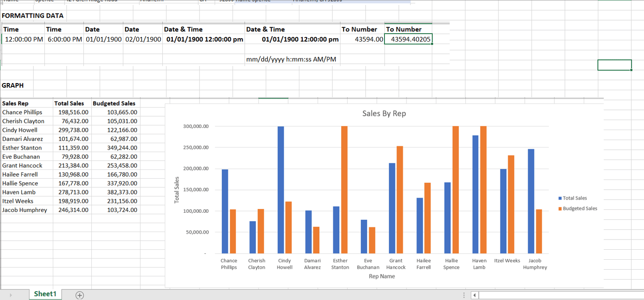Select the Chance Phillips name cell
The width and height of the screenshot is (644, 300).
pos(27,112)
